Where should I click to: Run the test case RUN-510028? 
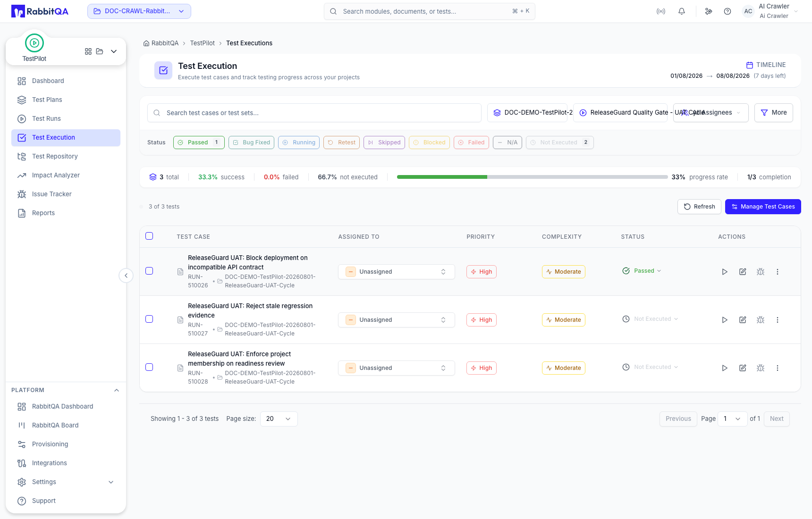click(x=725, y=368)
